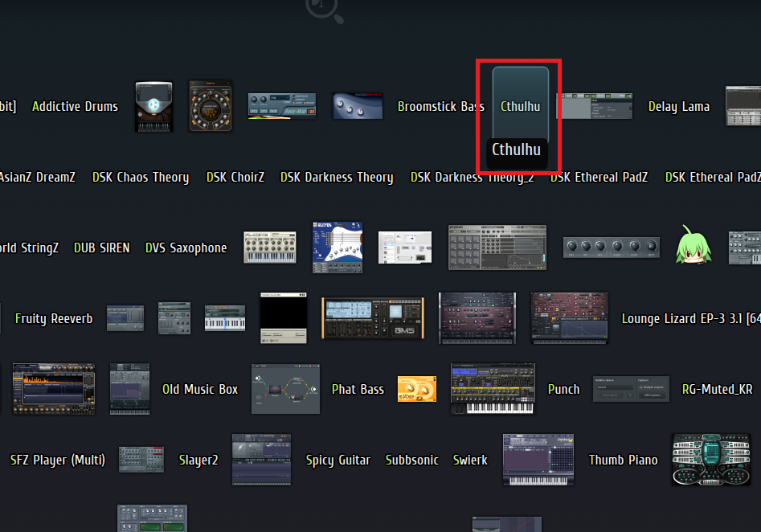Choose the Patcher node-graph thumbnail
The height and width of the screenshot is (532, 761).
(285, 389)
